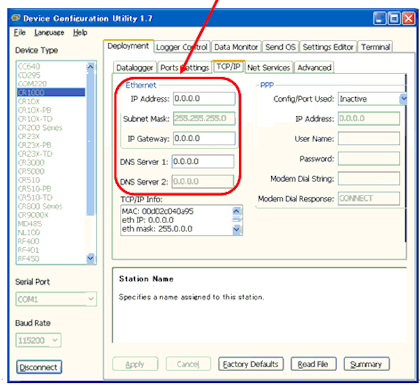
Task: Click the PPP User Name field
Action: pos(369,139)
